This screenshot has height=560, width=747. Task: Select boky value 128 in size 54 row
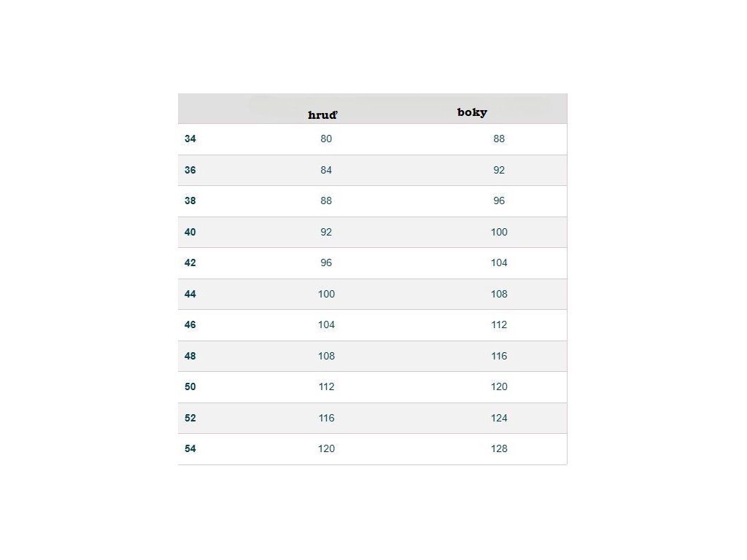[x=499, y=448]
